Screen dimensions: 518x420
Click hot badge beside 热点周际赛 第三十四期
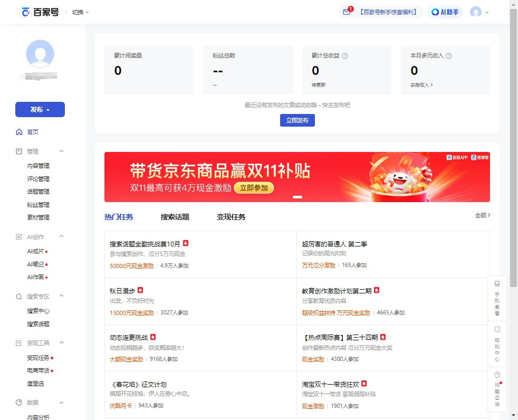tap(383, 337)
